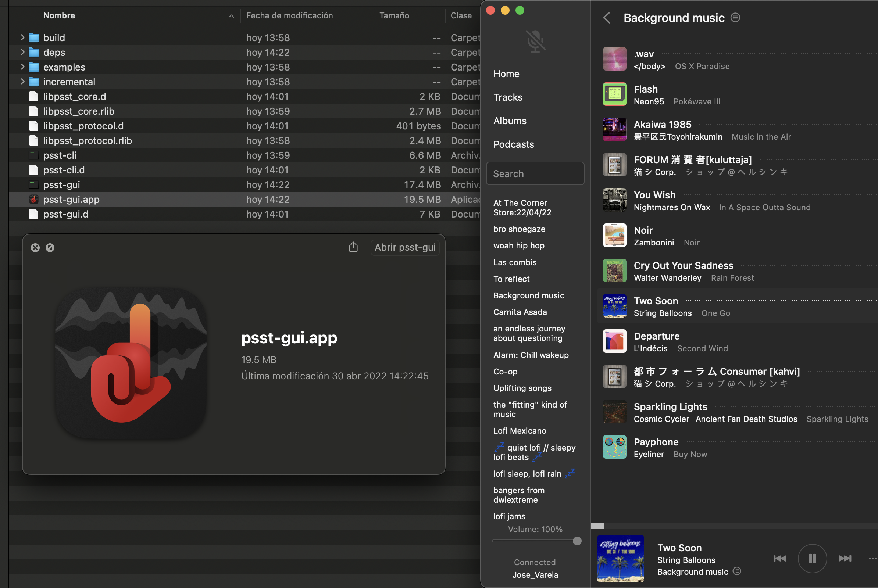Image resolution: width=878 pixels, height=588 pixels.
Task: Pause the playing track
Action: [x=812, y=558]
